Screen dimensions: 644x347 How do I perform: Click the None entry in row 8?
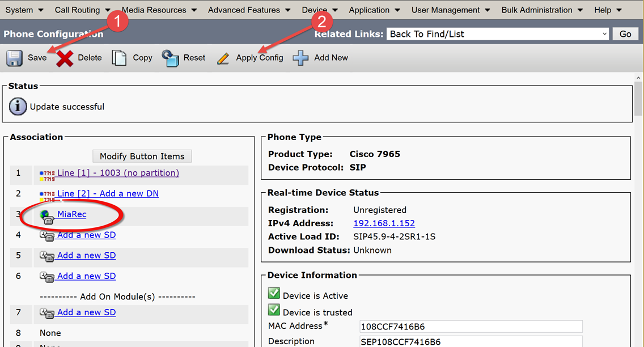tap(50, 333)
